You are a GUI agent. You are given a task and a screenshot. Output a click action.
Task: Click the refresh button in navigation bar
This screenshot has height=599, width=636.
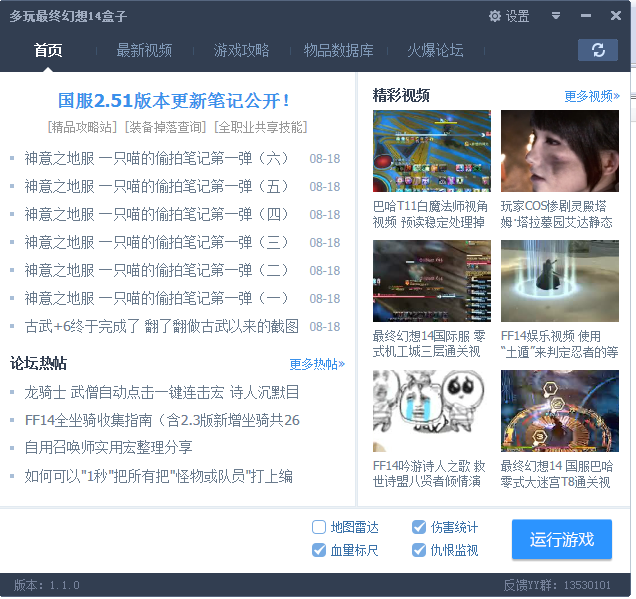[x=598, y=50]
